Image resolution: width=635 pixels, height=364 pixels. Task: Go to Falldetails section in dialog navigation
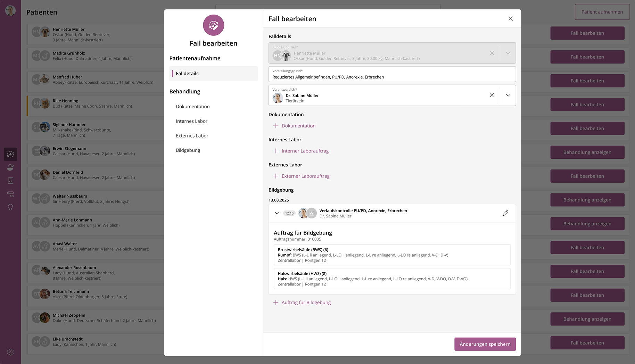tap(214, 74)
